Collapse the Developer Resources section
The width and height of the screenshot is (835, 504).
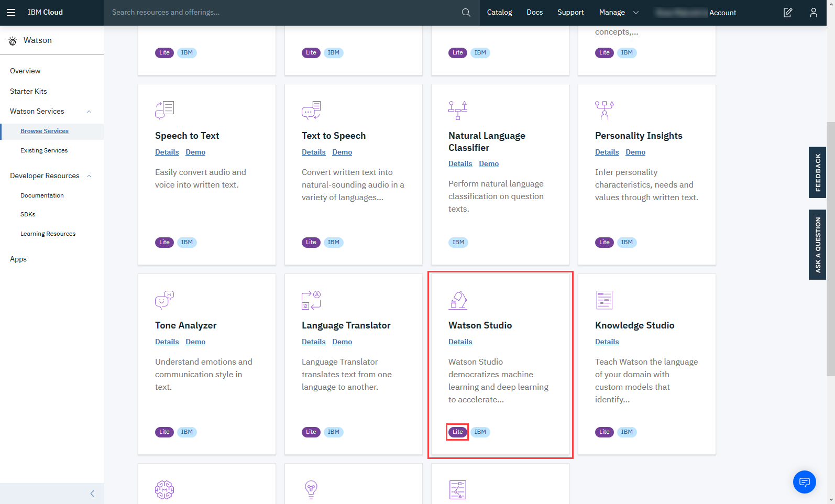click(x=89, y=176)
